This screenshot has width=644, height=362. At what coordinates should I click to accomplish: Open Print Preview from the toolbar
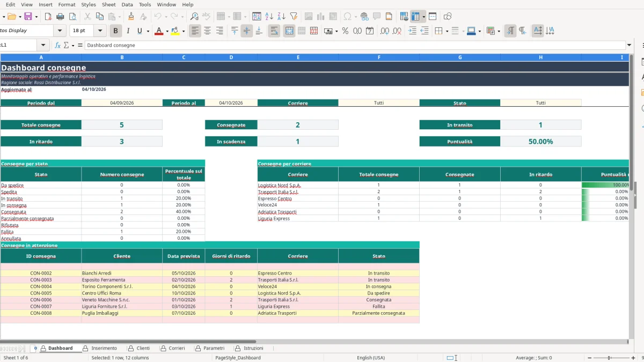point(73,17)
